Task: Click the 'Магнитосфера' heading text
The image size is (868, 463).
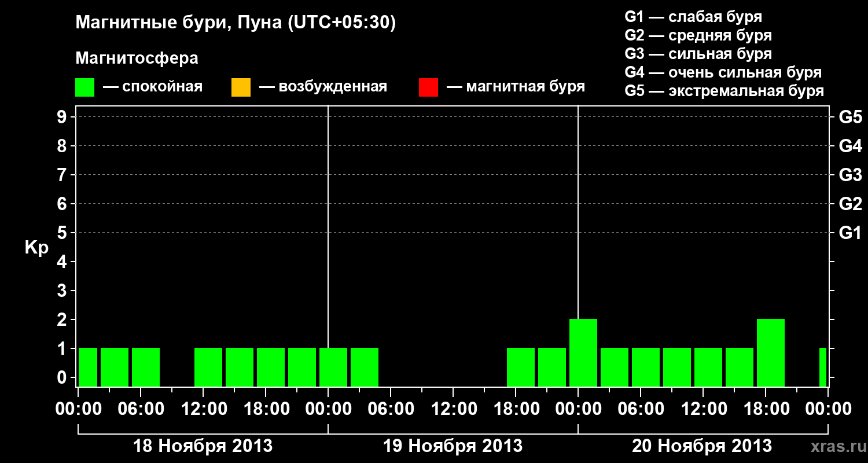Action: 137,58
